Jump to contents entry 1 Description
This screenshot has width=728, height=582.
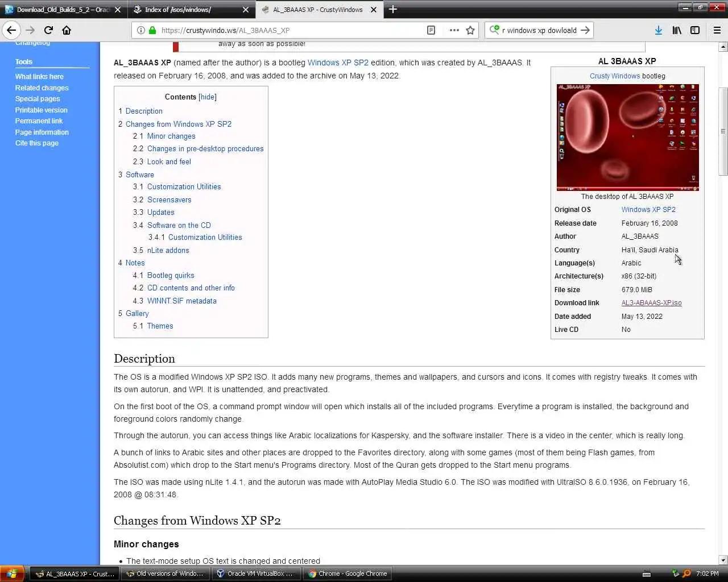point(140,111)
